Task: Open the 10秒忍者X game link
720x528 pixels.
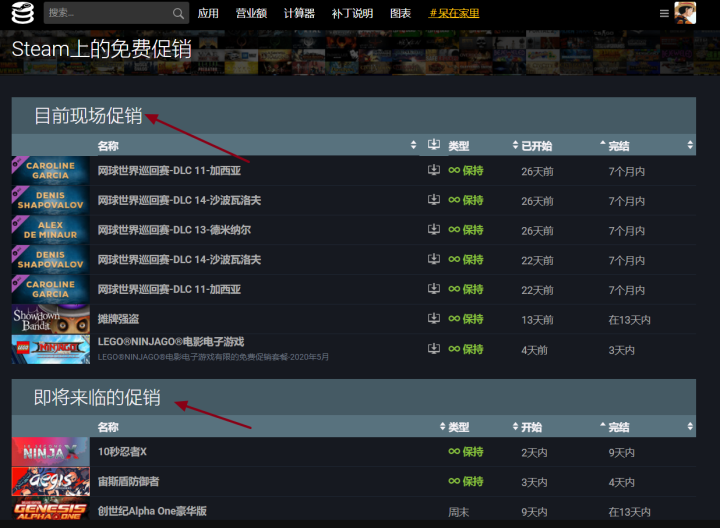Action: pyautogui.click(x=122, y=452)
